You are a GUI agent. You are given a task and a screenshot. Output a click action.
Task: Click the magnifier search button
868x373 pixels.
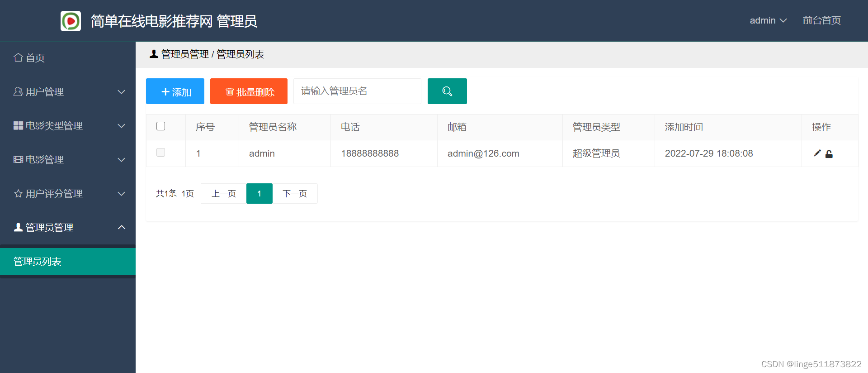[447, 91]
